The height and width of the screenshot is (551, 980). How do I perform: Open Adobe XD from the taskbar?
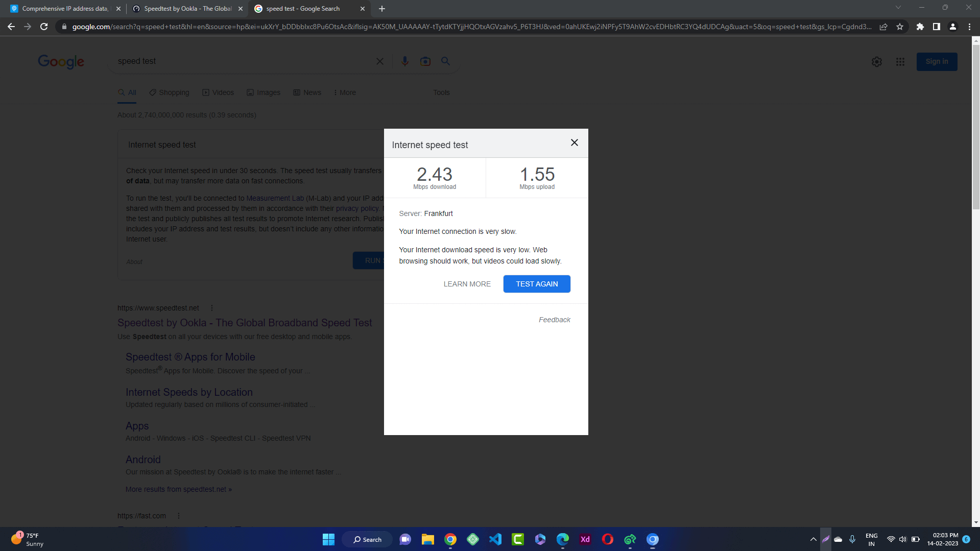pos(585,539)
